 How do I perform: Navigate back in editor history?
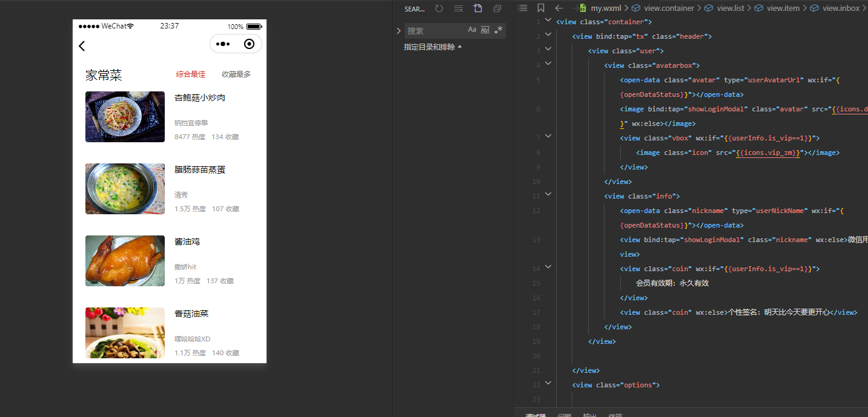(559, 8)
